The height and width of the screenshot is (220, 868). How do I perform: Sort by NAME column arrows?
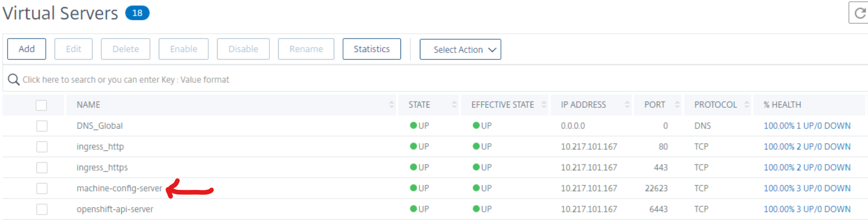[x=392, y=105]
